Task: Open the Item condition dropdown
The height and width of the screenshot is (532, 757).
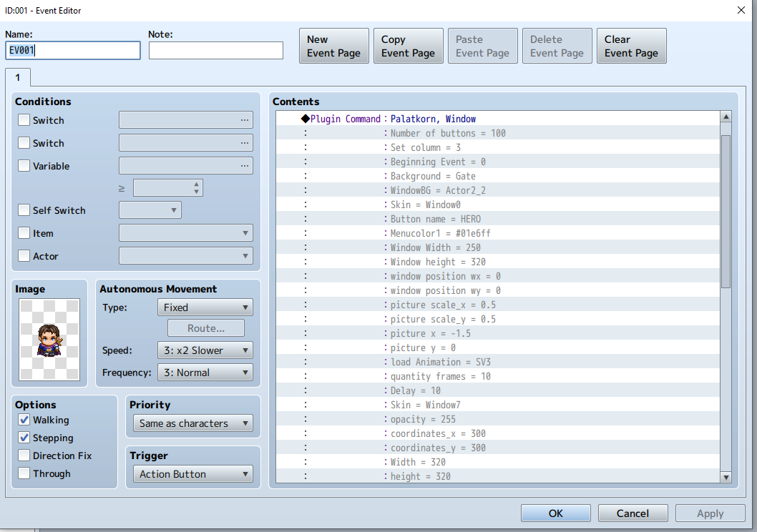Action: coord(186,233)
